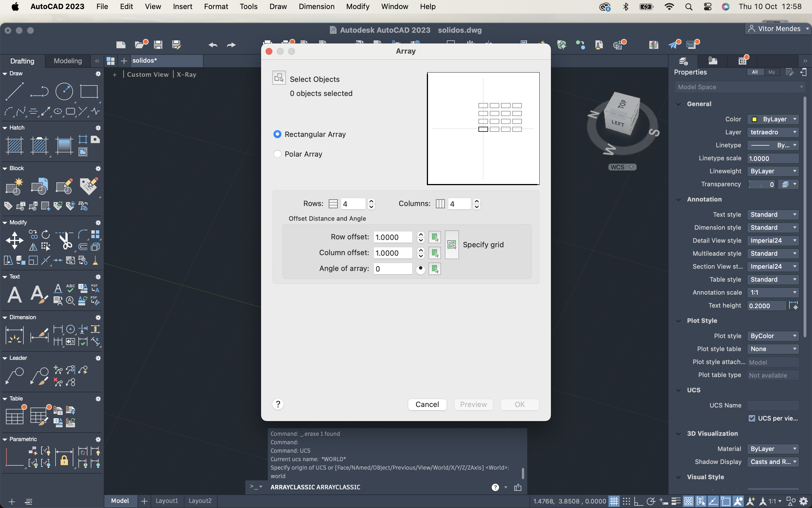Open the Lineweight dropdown
This screenshot has width=812, height=508.
pos(773,171)
